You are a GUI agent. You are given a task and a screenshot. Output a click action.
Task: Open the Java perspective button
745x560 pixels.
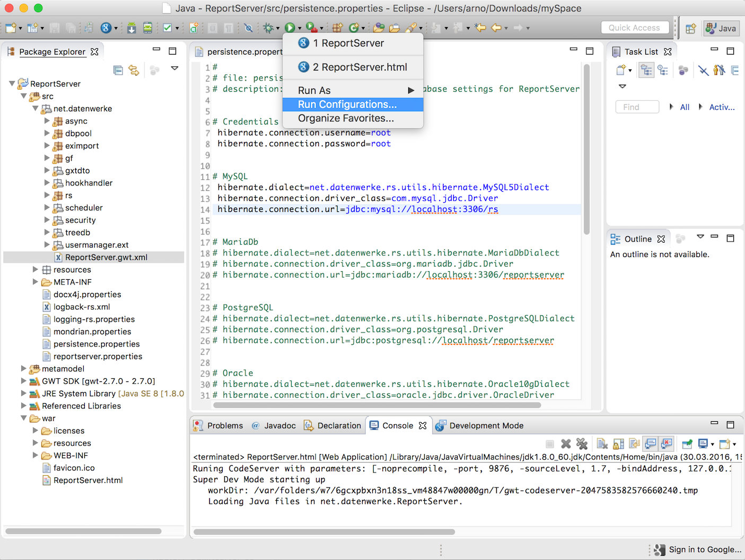(721, 28)
